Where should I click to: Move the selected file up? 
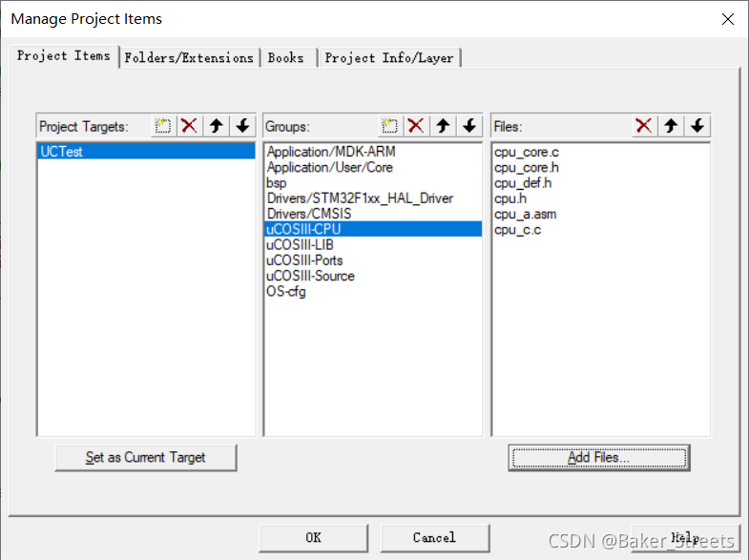click(x=671, y=126)
